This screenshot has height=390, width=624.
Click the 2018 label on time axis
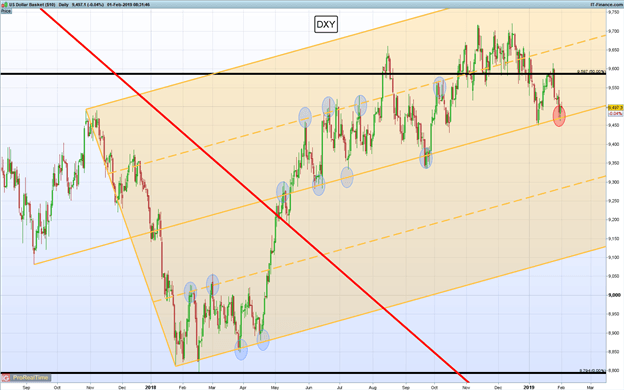pos(151,387)
